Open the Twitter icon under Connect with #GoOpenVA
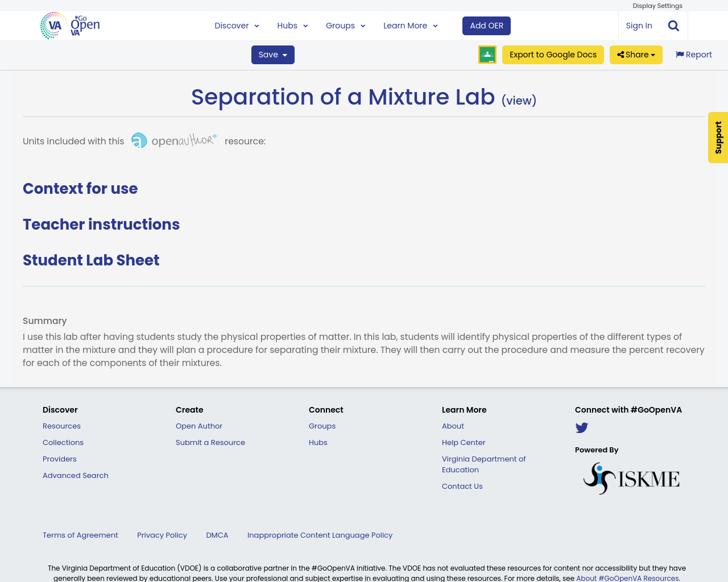Screen dimensions: 728x582 pyautogui.click(x=581, y=427)
